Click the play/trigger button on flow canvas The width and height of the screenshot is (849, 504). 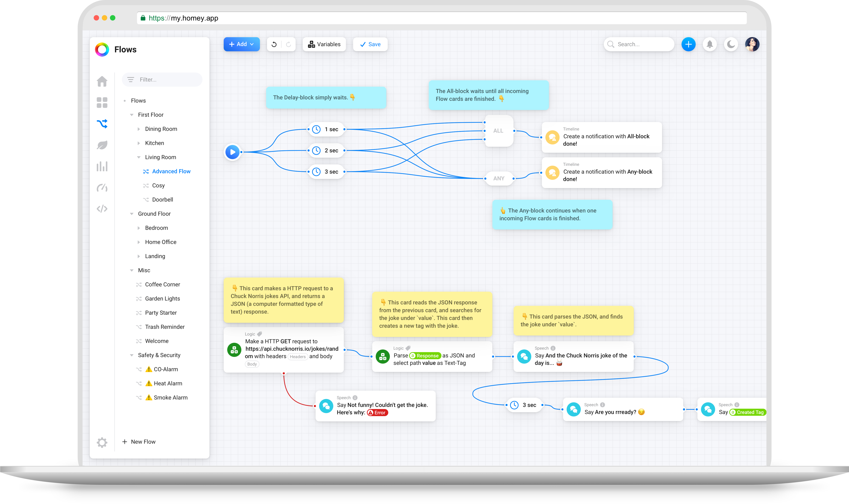(x=233, y=151)
